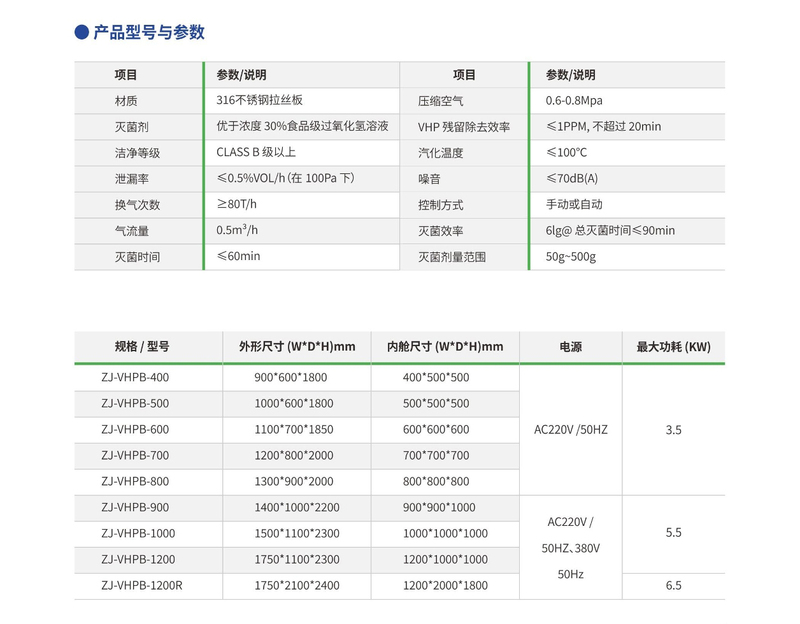Click the VHP 残留除去效率 label
This screenshot has width=800, height=624.
(x=463, y=127)
